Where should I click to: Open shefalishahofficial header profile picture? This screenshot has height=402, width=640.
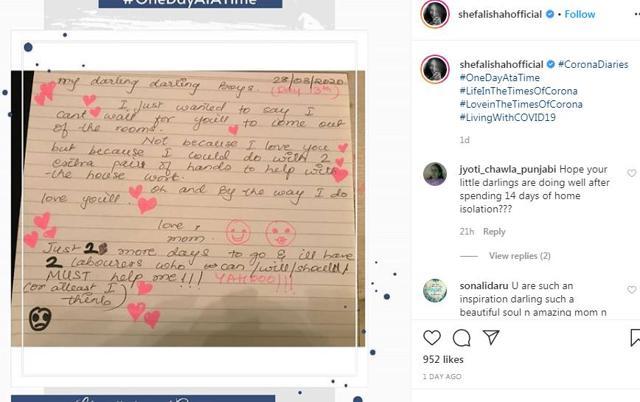[435, 14]
